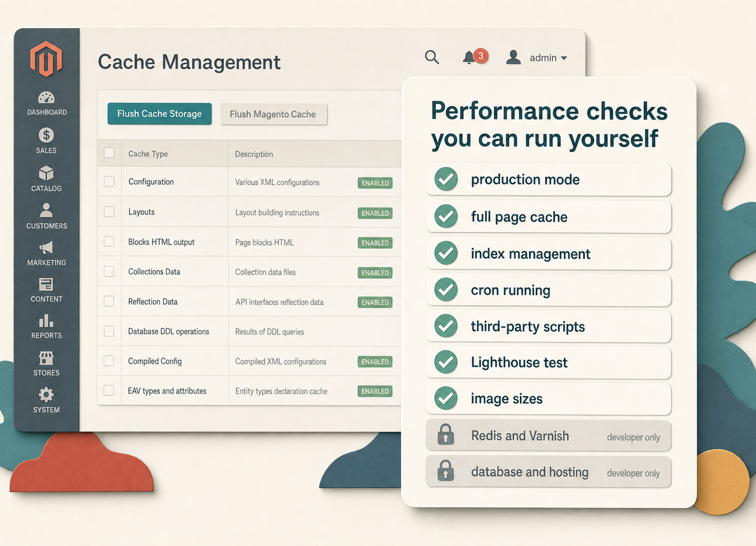This screenshot has height=546, width=756.
Task: Tick the Collections Data checkbox
Action: coord(109,271)
